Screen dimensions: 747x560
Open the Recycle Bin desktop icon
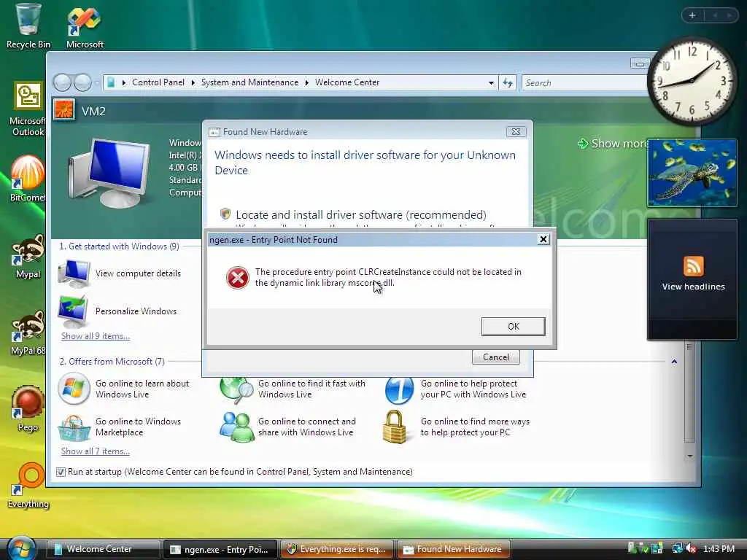point(28,26)
